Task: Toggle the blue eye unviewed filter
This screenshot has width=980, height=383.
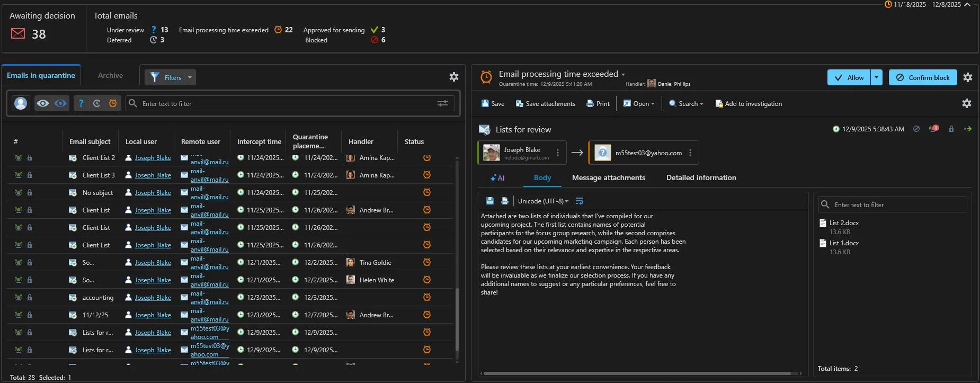Action: pos(60,103)
